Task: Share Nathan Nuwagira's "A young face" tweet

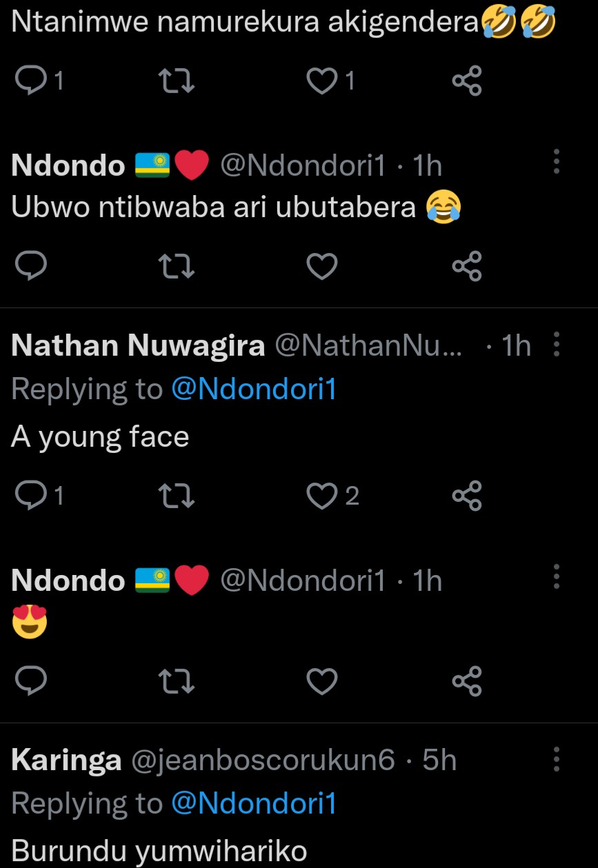Action: coord(466,496)
